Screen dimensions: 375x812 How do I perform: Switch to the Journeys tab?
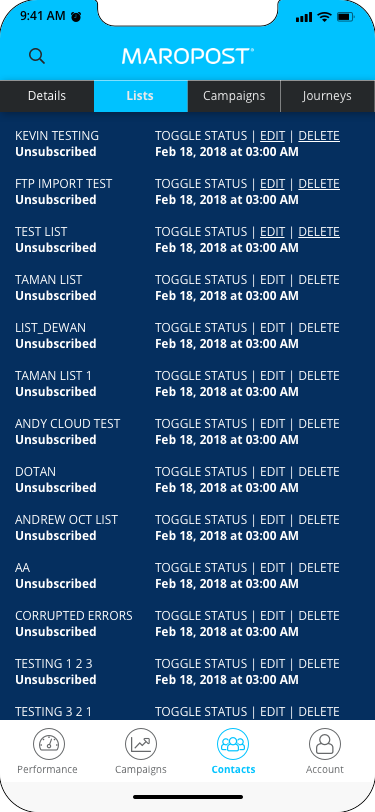(327, 96)
